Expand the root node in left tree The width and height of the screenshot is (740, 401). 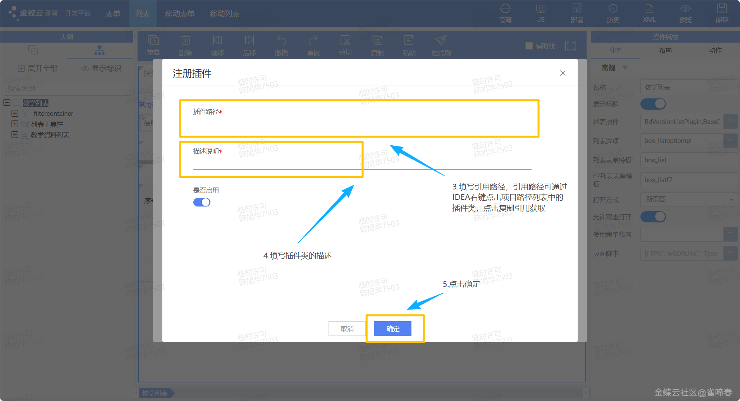click(x=6, y=102)
